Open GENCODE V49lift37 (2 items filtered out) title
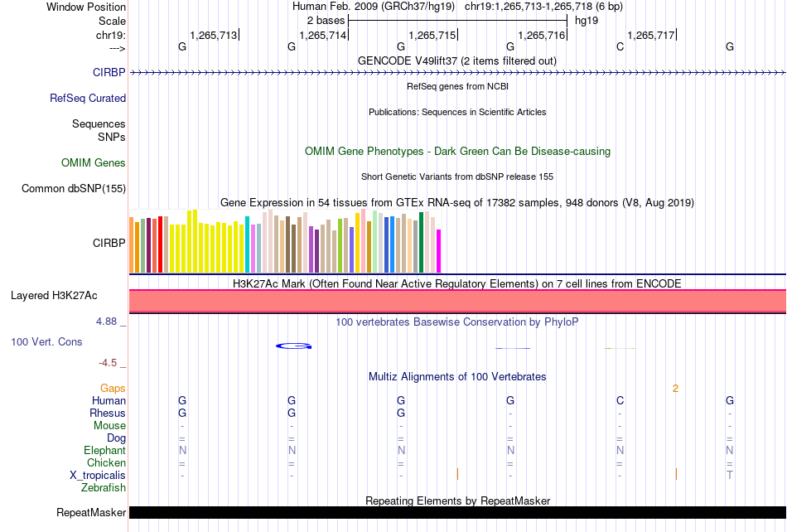Viewport: 787px width, 532px height. click(x=457, y=60)
